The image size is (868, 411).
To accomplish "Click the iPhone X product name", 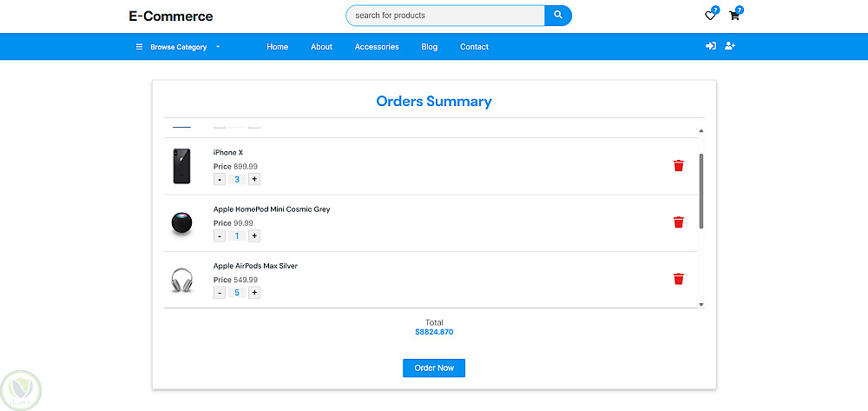I will tap(228, 152).
